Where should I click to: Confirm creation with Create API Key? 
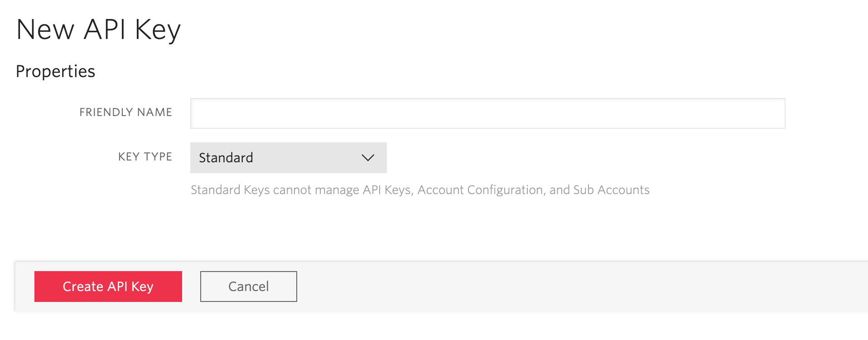pyautogui.click(x=108, y=286)
